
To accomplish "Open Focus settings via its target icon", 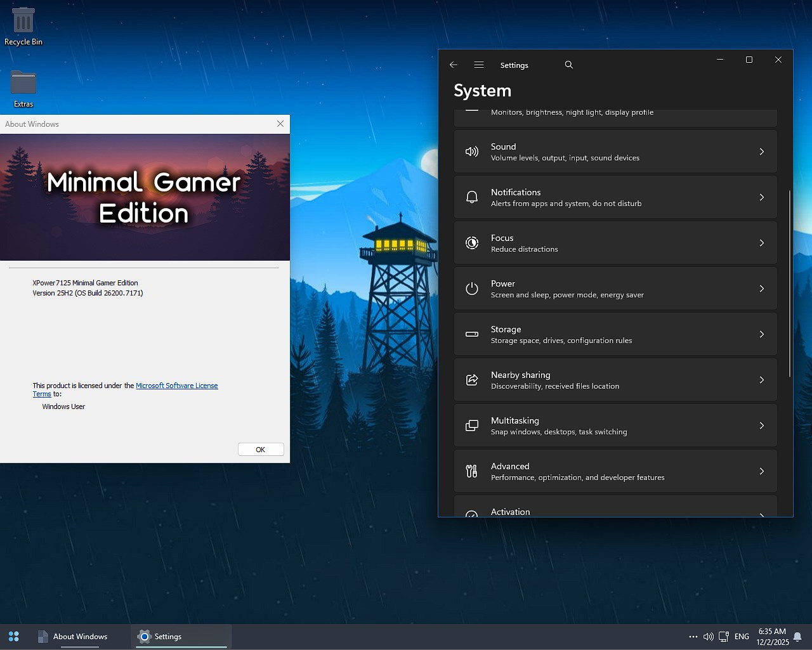I will 471,243.
